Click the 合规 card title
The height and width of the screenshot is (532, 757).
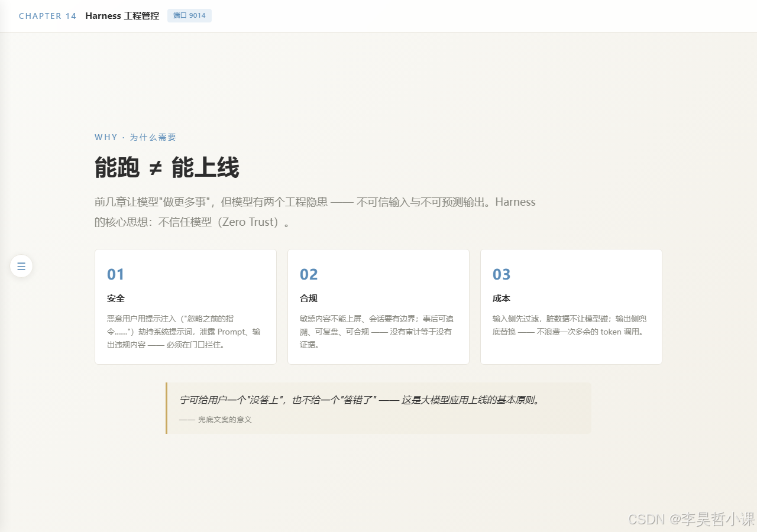[x=309, y=299]
